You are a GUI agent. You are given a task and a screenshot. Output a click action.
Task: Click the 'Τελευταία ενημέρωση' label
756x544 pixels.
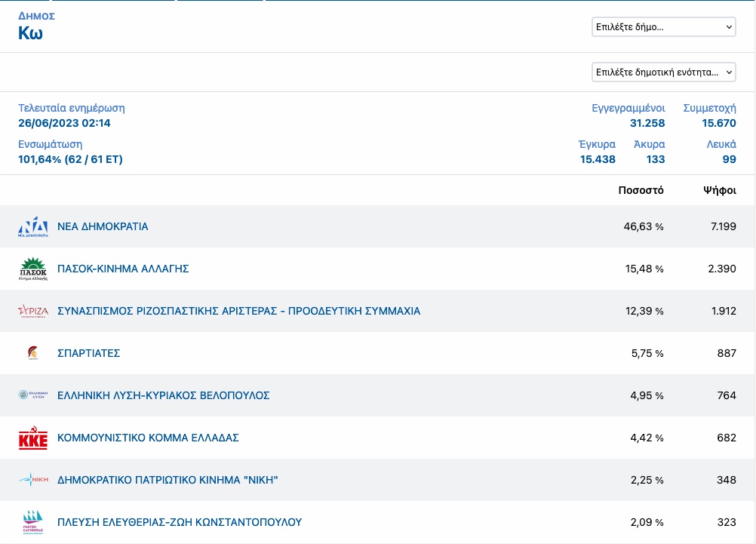pos(72,108)
